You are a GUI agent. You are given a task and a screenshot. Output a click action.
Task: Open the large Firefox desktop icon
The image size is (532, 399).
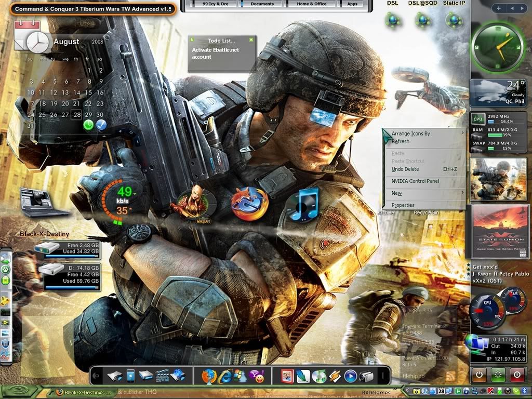pos(250,203)
